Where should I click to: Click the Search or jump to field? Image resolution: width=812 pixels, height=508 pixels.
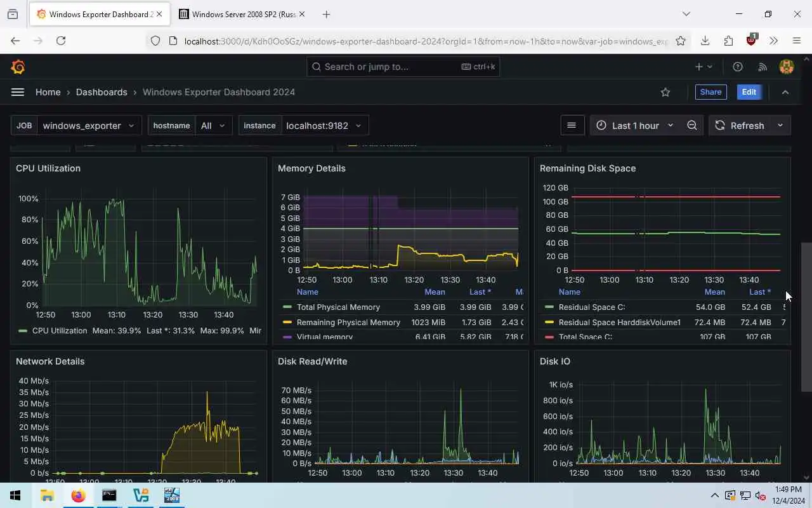403,67
